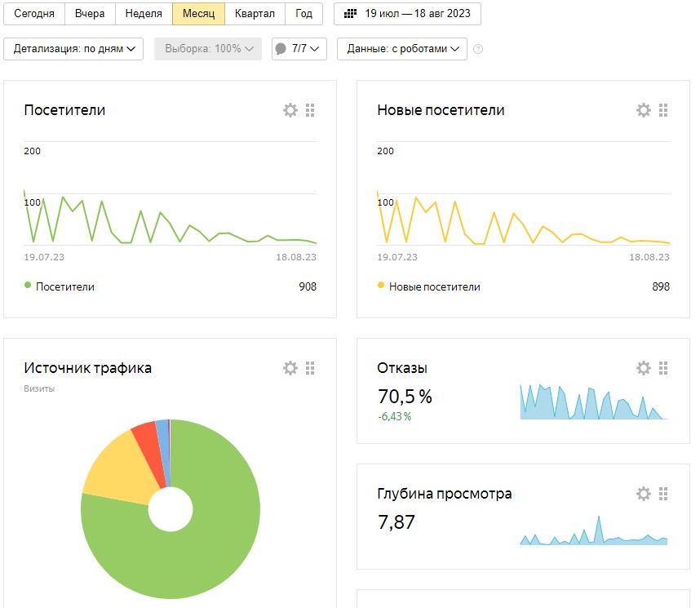
Task: Select the Вчера period tab
Action: pyautogui.click(x=90, y=14)
